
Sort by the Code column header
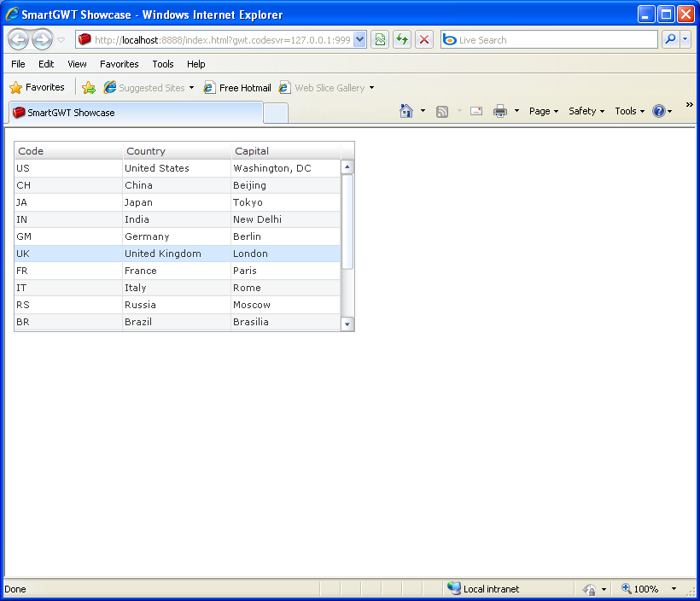pyautogui.click(x=69, y=151)
